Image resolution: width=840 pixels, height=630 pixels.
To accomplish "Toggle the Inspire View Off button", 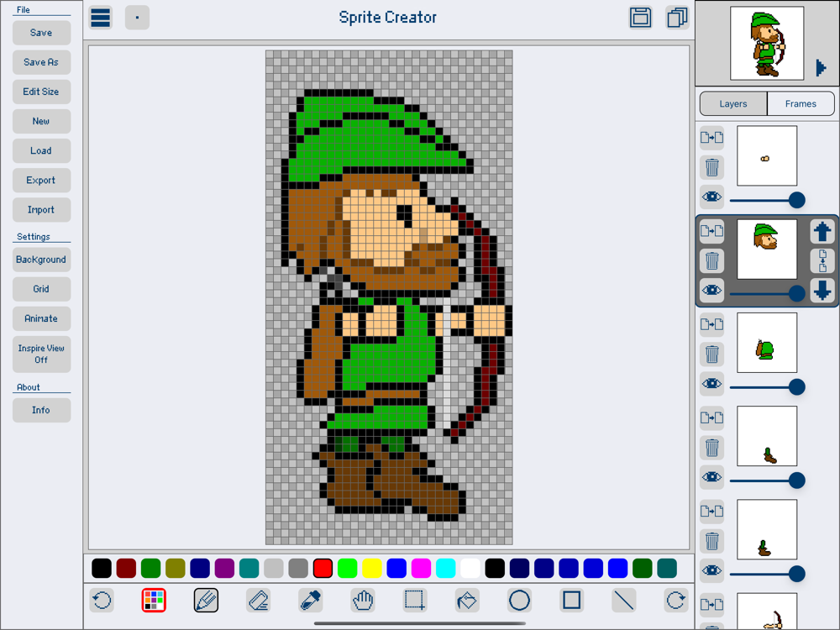I will click(41, 354).
